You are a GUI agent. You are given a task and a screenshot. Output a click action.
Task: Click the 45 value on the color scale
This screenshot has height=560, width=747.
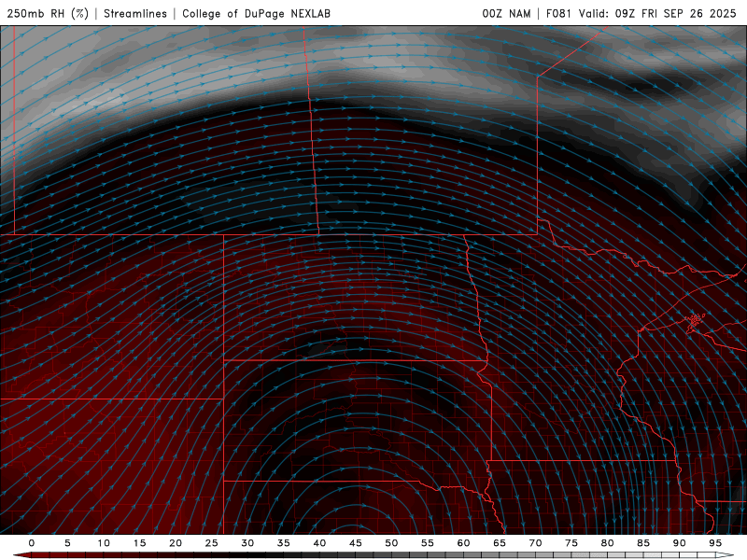pyautogui.click(x=355, y=543)
